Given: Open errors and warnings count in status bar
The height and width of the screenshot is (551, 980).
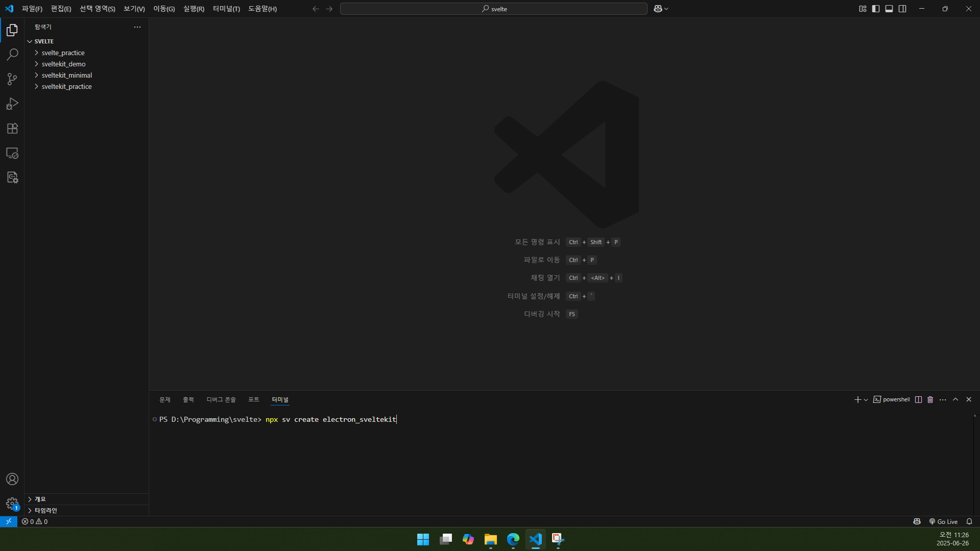Looking at the screenshot, I should coord(35,521).
